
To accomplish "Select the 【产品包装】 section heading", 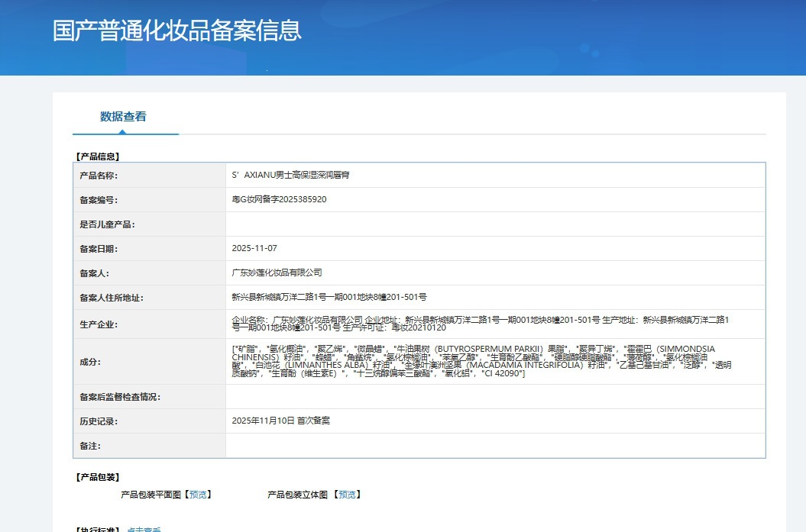I will pyautogui.click(x=98, y=477).
